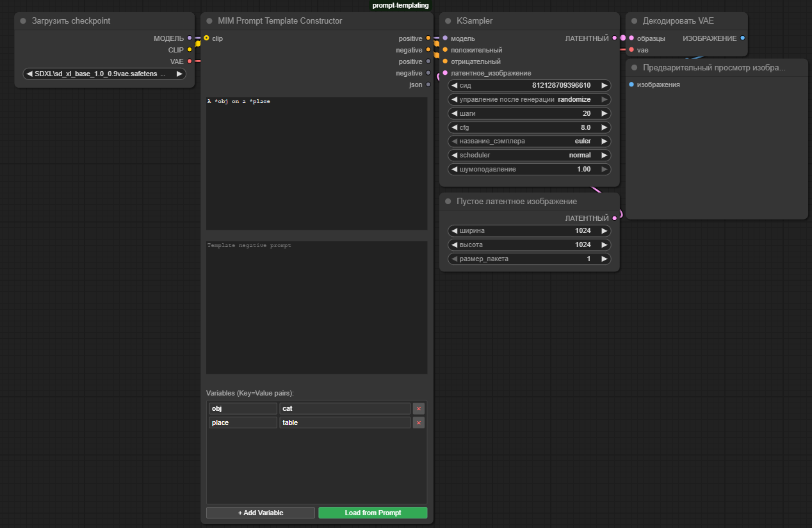Click the + Add Variable button
Image resolution: width=812 pixels, height=528 pixels.
[261, 513]
